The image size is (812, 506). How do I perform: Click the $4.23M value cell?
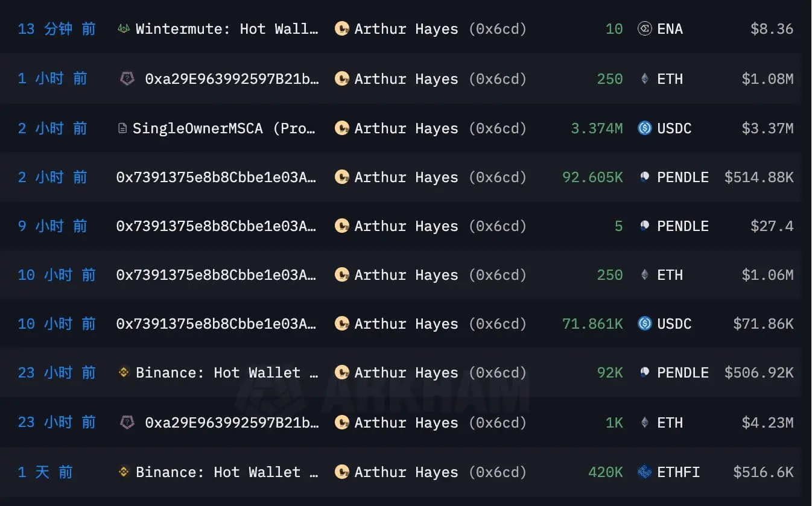[767, 423]
